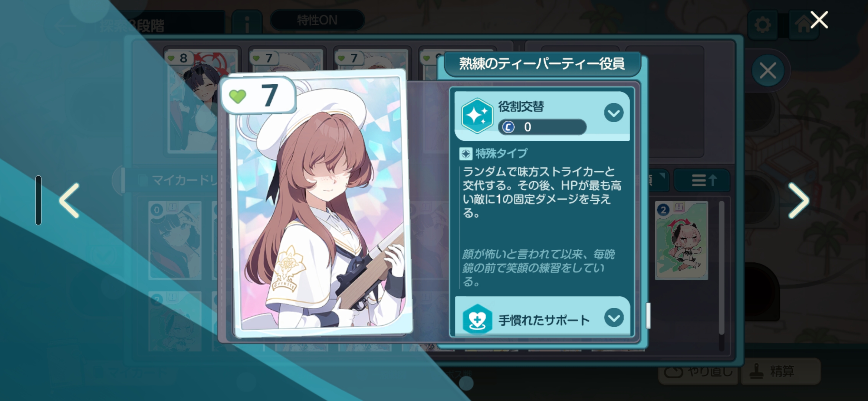Viewport: 868px width, 401px height.
Task: Click the 役割交替 skill hexagon icon
Action: 477,116
